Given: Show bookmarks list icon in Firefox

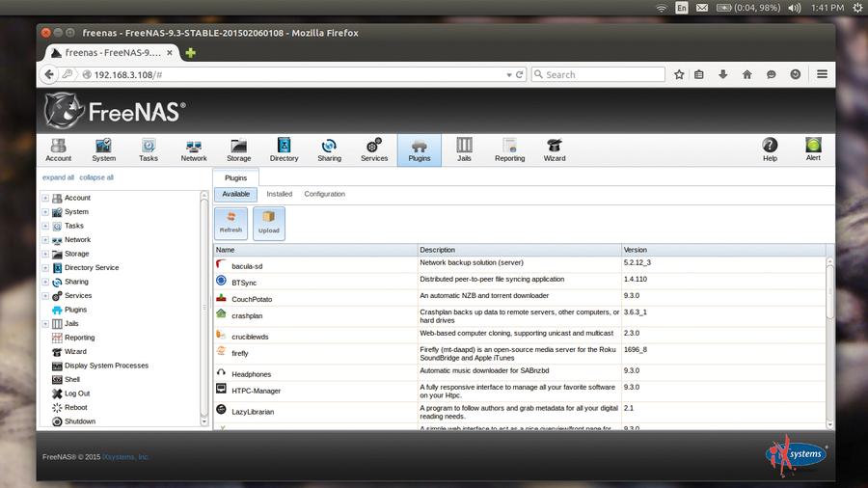Looking at the screenshot, I should point(699,74).
